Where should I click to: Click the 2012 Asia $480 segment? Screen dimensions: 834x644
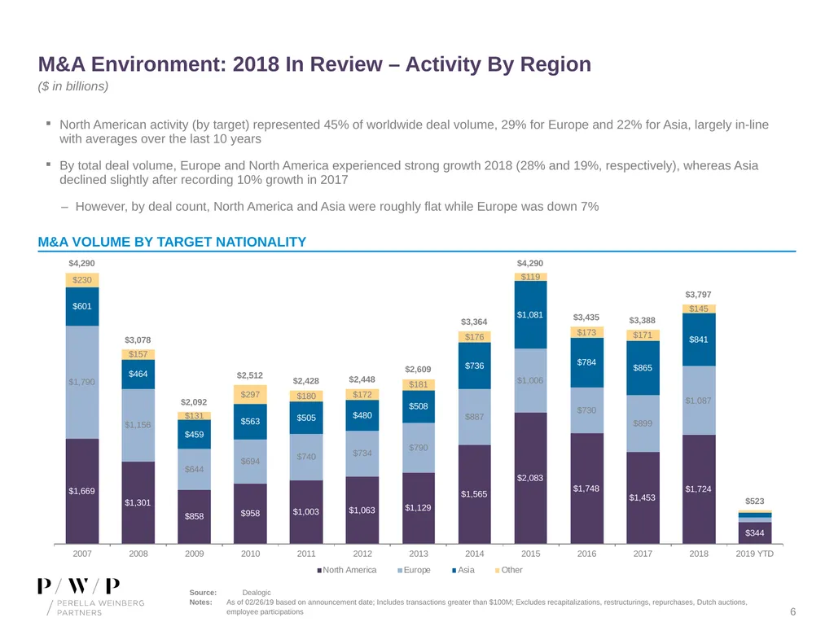pyautogui.click(x=362, y=415)
